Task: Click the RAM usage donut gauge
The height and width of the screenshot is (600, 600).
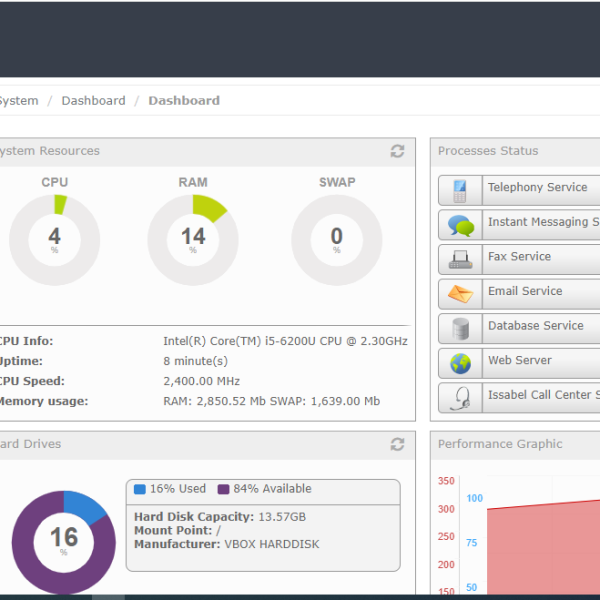Action: [193, 239]
